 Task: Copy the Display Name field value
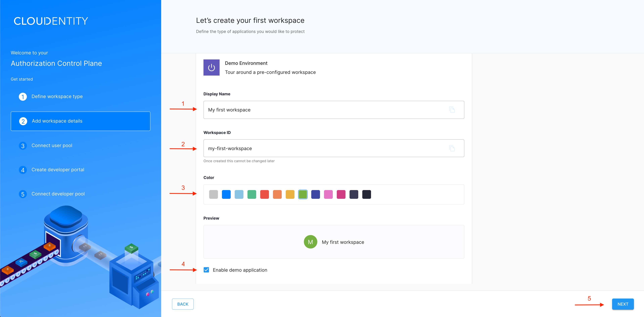[x=452, y=110]
